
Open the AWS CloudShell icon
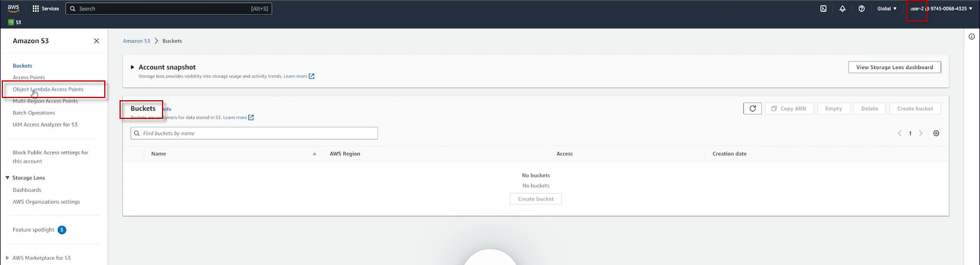coord(823,8)
